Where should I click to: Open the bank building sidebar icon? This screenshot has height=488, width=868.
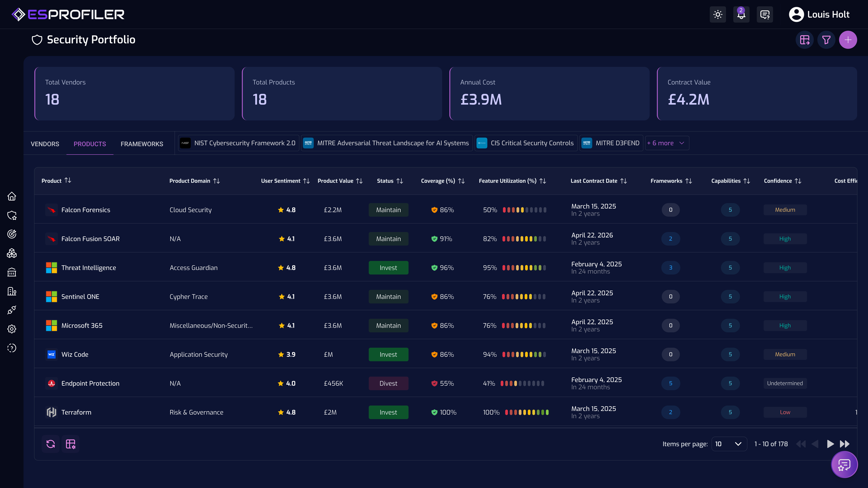tap(12, 272)
